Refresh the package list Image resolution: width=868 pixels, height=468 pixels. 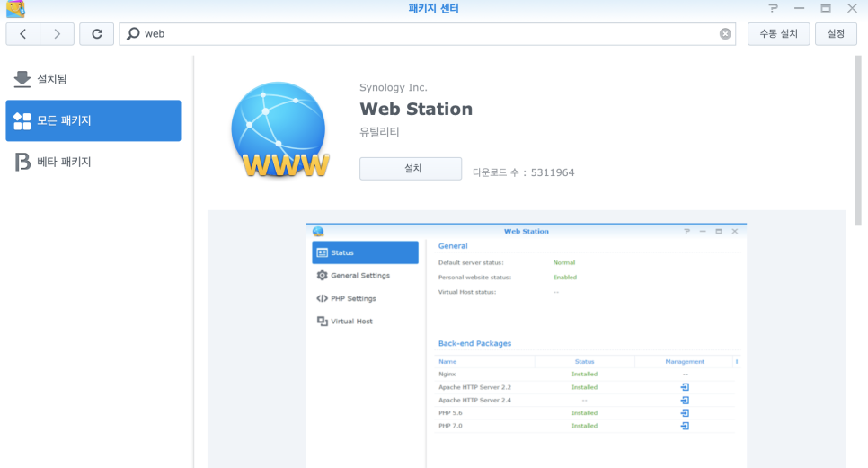pos(97,34)
